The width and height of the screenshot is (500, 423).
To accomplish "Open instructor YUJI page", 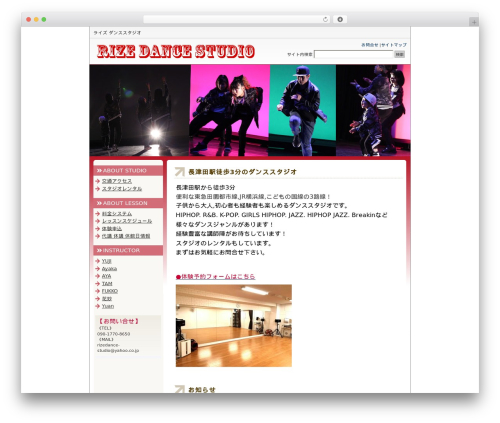I will tap(107, 261).
